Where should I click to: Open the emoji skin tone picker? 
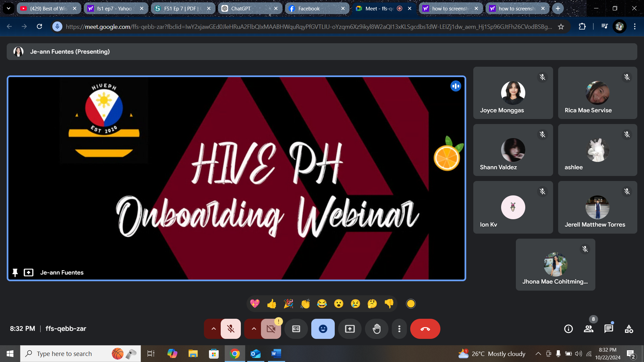[411, 304]
